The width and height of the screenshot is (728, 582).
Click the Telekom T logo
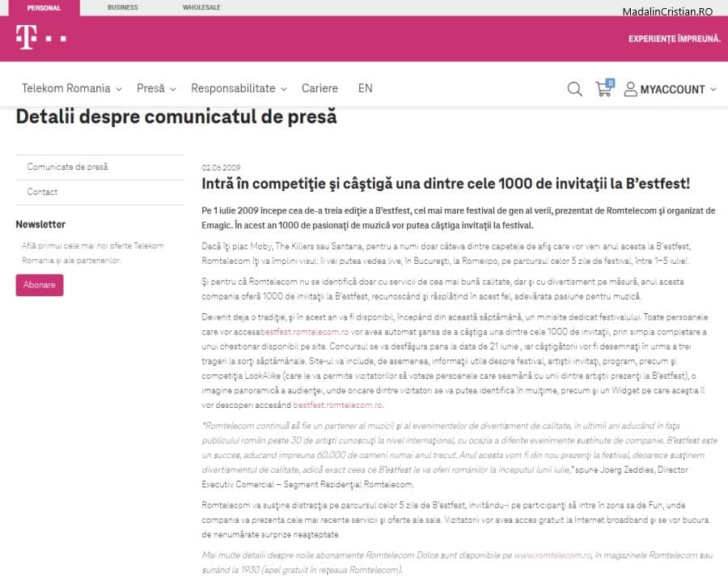[x=41, y=37]
